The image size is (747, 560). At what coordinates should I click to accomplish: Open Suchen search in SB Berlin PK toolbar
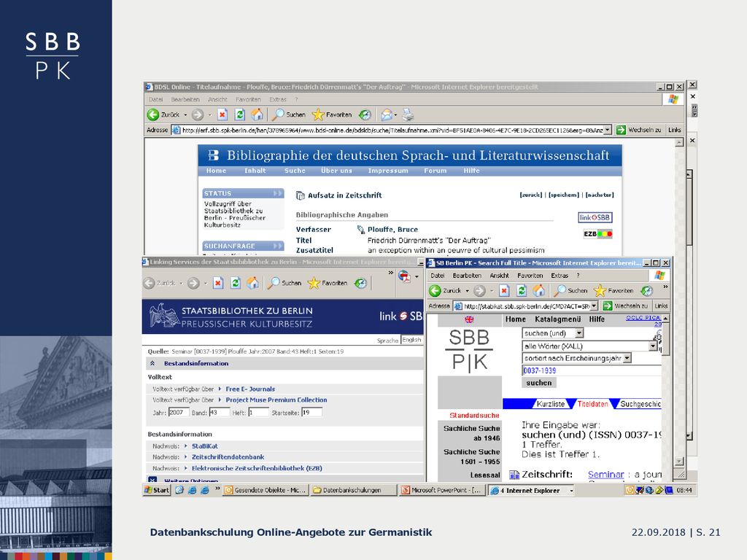point(570,290)
